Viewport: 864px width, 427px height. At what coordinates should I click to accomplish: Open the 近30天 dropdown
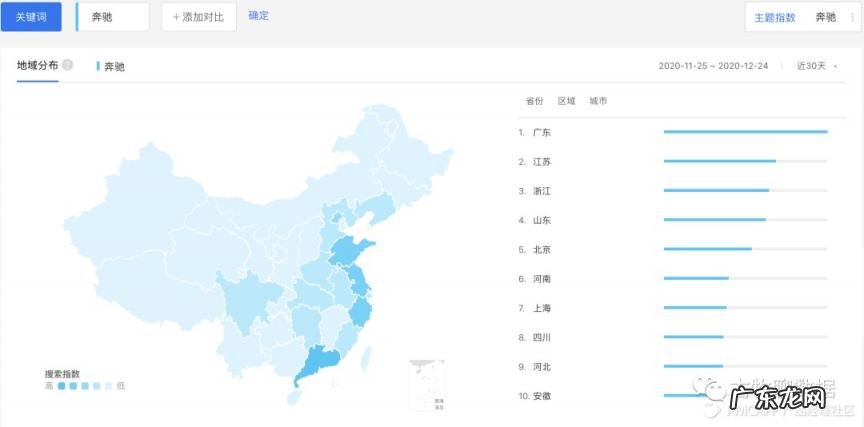[817, 66]
